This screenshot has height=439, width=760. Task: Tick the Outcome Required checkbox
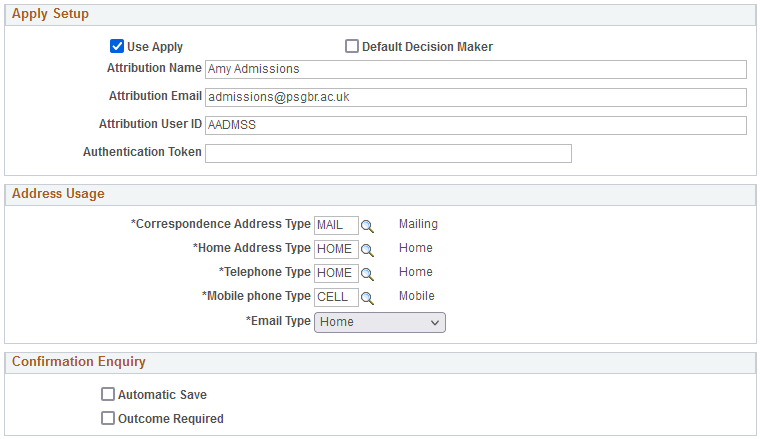point(108,418)
